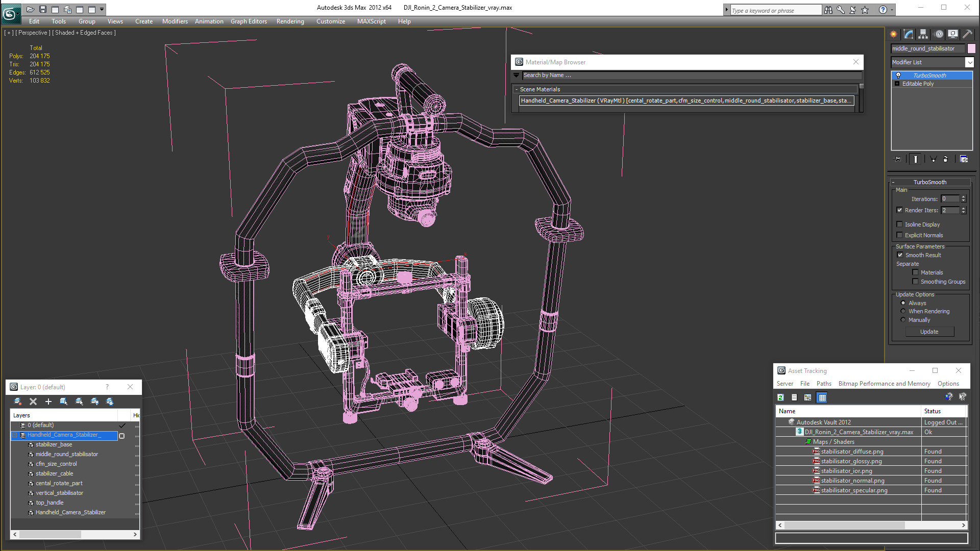
Task: Enable Separate by Smoothing Groups checkbox
Action: (915, 282)
